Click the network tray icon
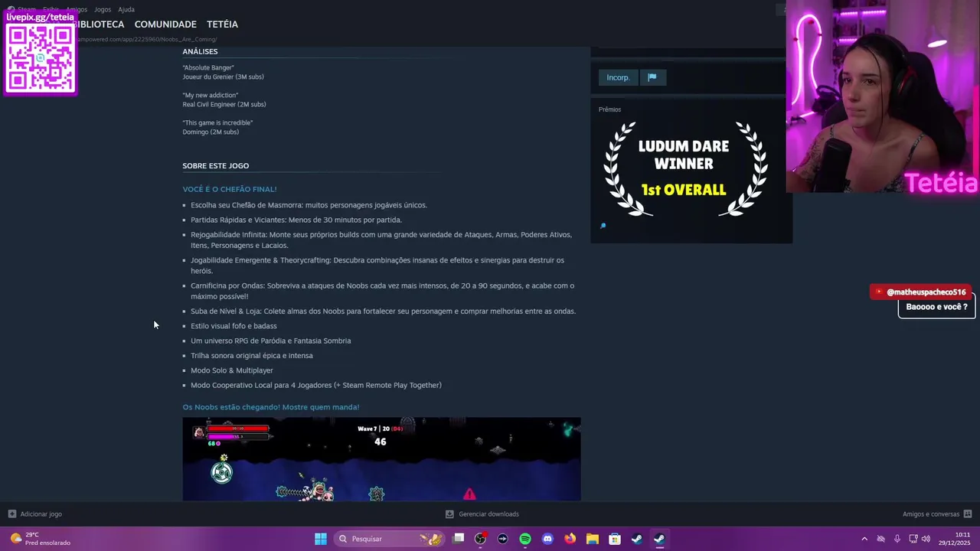980x551 pixels. pyautogui.click(x=912, y=539)
